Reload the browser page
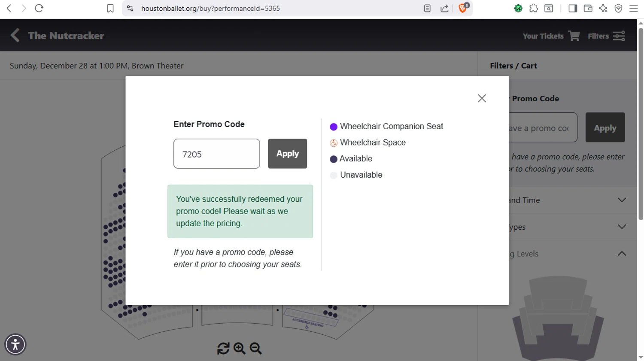This screenshot has height=361, width=644. pos(39,8)
